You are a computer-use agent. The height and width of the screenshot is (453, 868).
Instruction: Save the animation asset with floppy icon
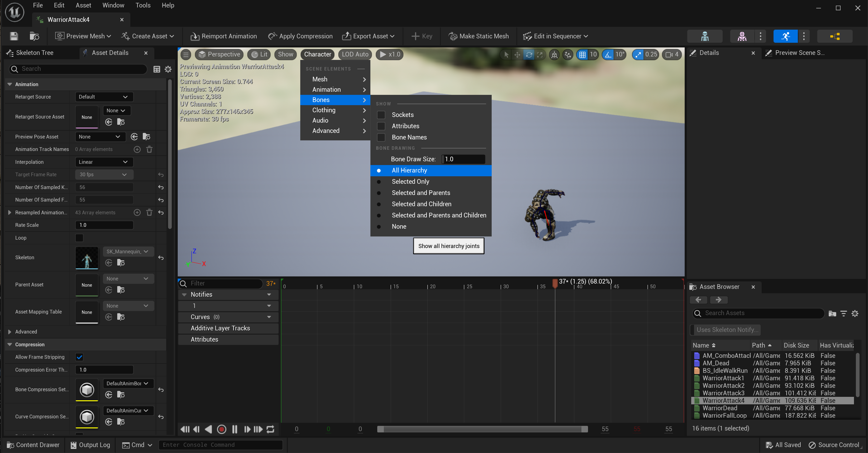pos(14,36)
